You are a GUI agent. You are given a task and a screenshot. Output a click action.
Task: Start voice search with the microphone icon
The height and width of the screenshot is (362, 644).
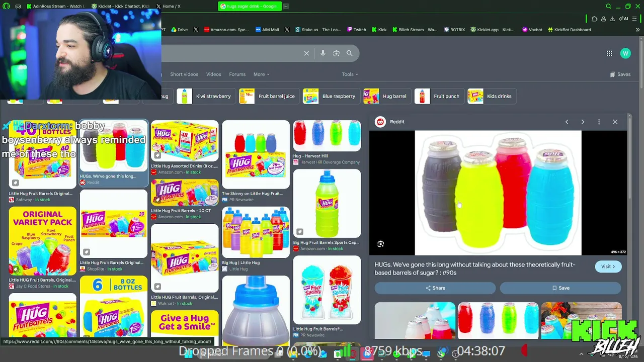point(323,53)
